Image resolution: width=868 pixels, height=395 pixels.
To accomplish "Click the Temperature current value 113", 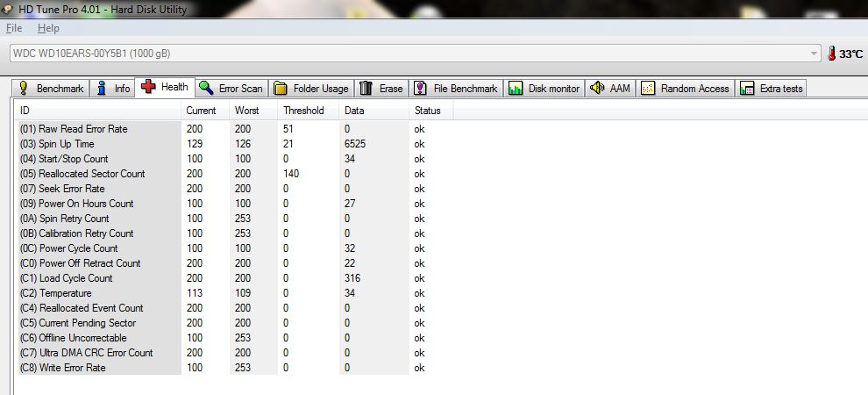I will (x=195, y=294).
